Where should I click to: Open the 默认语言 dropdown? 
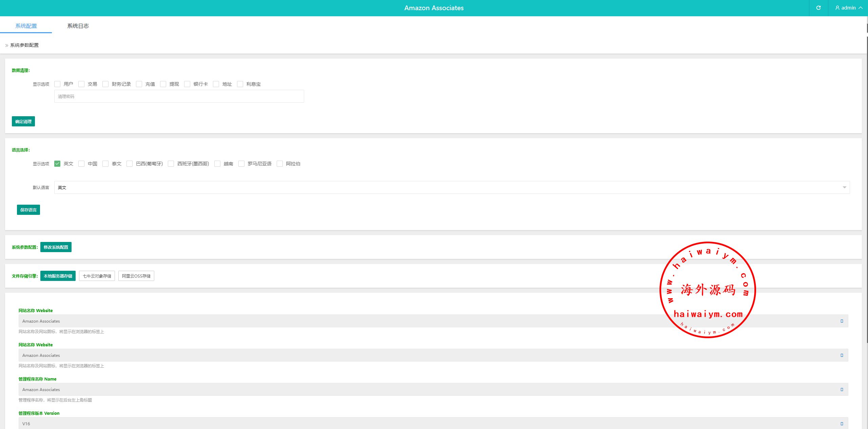pyautogui.click(x=452, y=187)
